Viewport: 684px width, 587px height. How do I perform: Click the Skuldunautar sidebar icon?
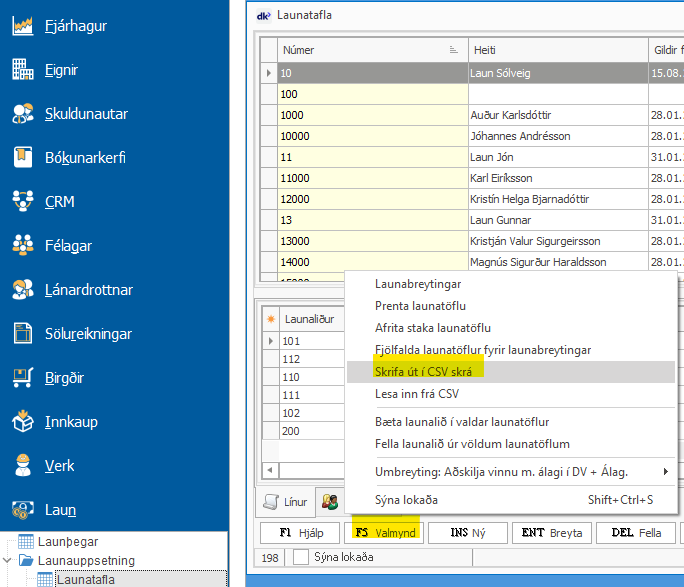(x=23, y=114)
